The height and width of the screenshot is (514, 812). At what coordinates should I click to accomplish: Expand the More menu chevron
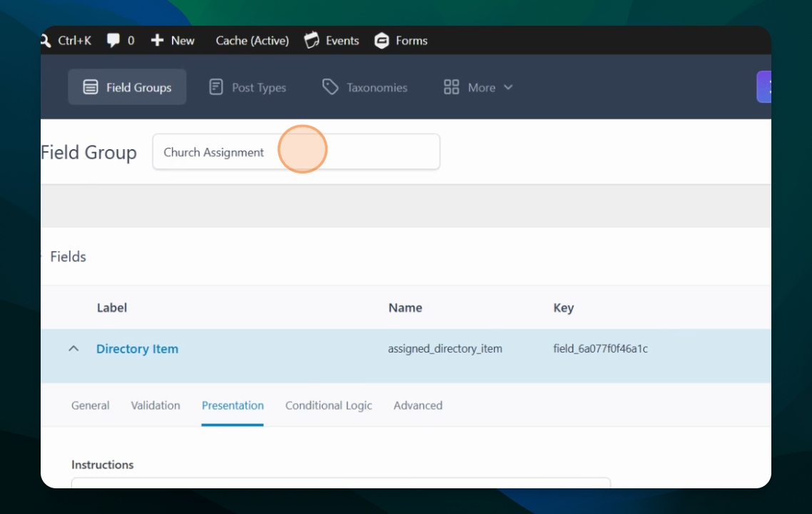(x=508, y=87)
